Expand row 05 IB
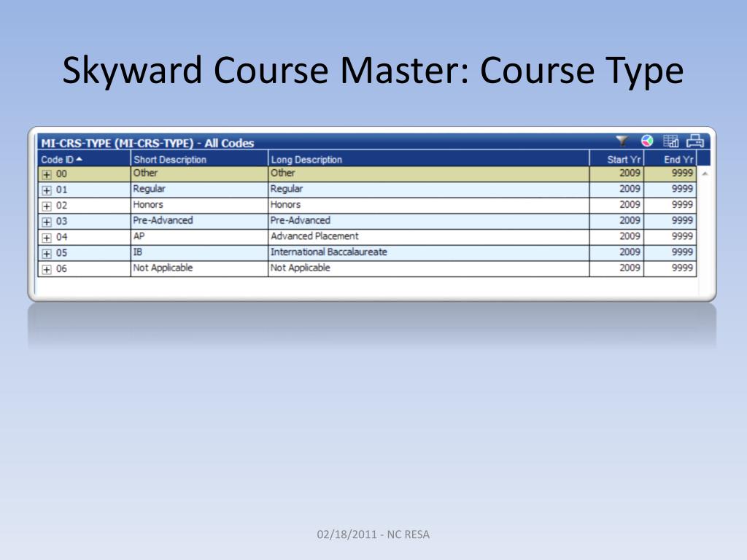The height and width of the screenshot is (560, 747). (47, 253)
